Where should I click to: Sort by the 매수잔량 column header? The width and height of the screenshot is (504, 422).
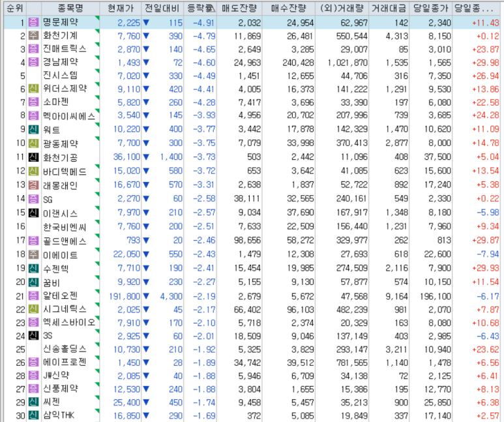pos(288,8)
